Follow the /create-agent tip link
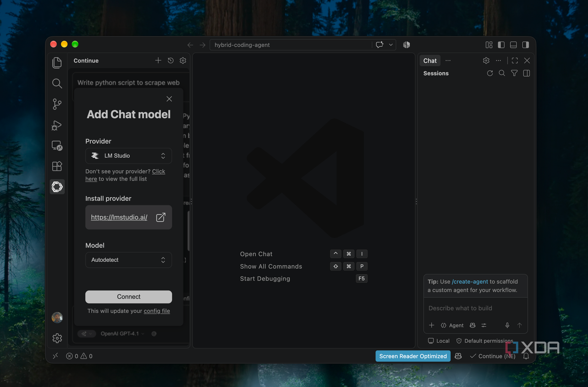Viewport: 588px width, 387px height. pos(470,282)
